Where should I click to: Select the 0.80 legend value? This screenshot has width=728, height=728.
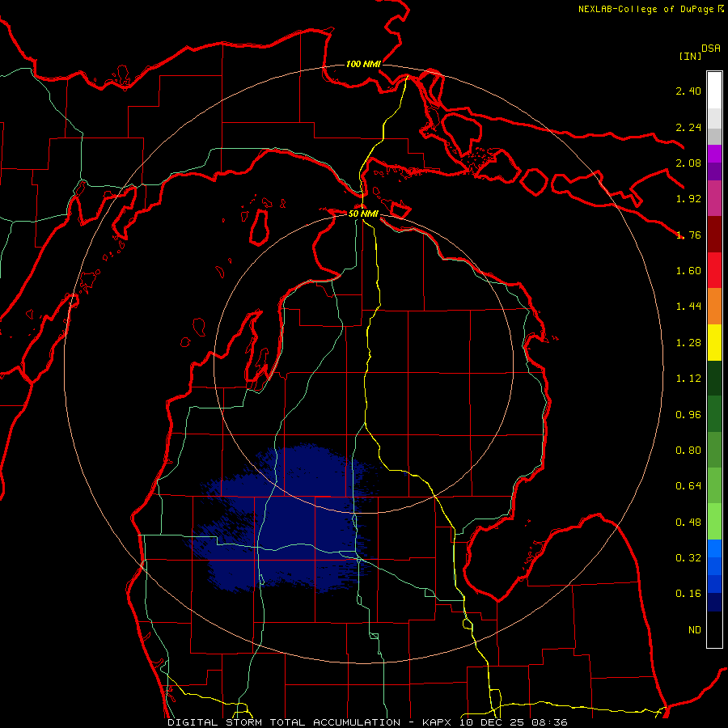688,451
